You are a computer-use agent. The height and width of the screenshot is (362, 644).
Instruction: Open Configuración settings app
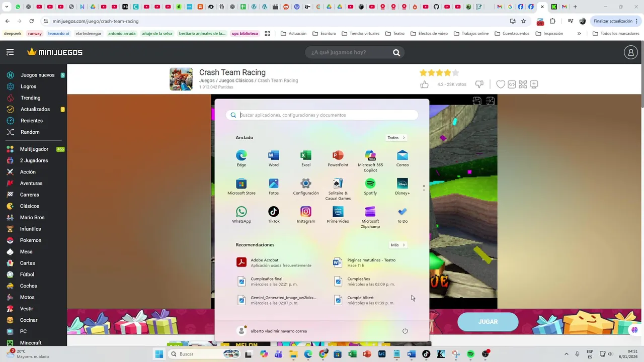coord(306,186)
